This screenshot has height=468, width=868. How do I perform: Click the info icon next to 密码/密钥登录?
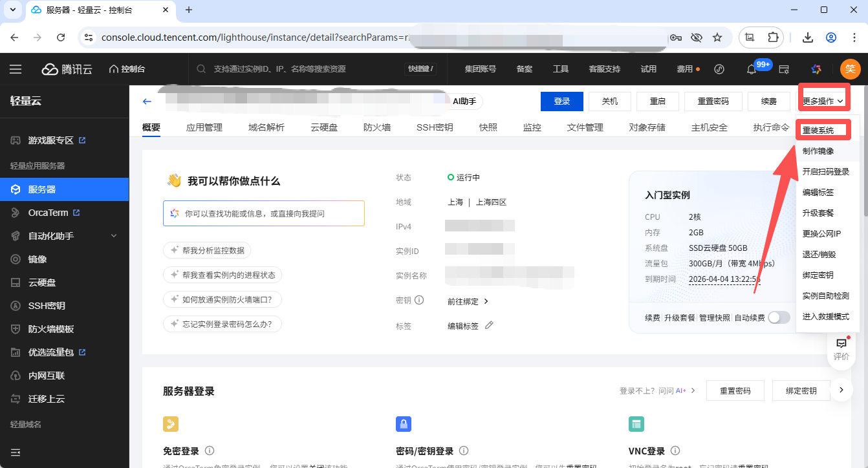(x=464, y=451)
